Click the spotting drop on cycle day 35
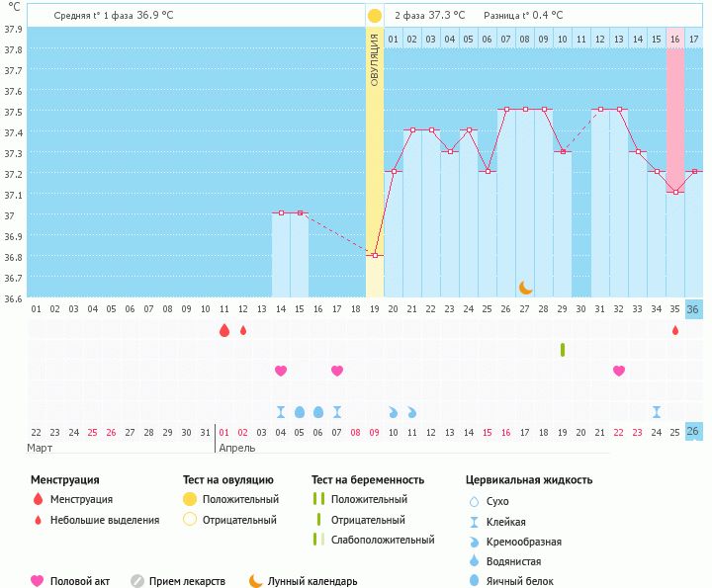The image size is (712, 588). point(675,330)
